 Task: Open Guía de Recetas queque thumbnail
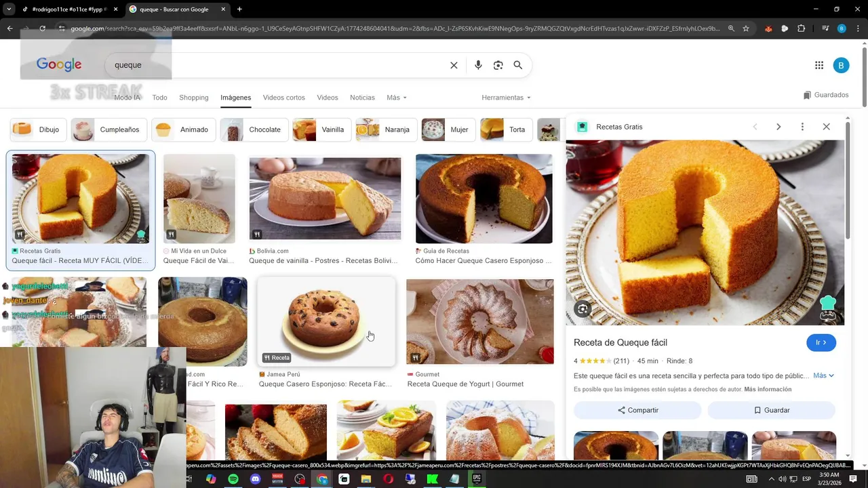click(484, 199)
